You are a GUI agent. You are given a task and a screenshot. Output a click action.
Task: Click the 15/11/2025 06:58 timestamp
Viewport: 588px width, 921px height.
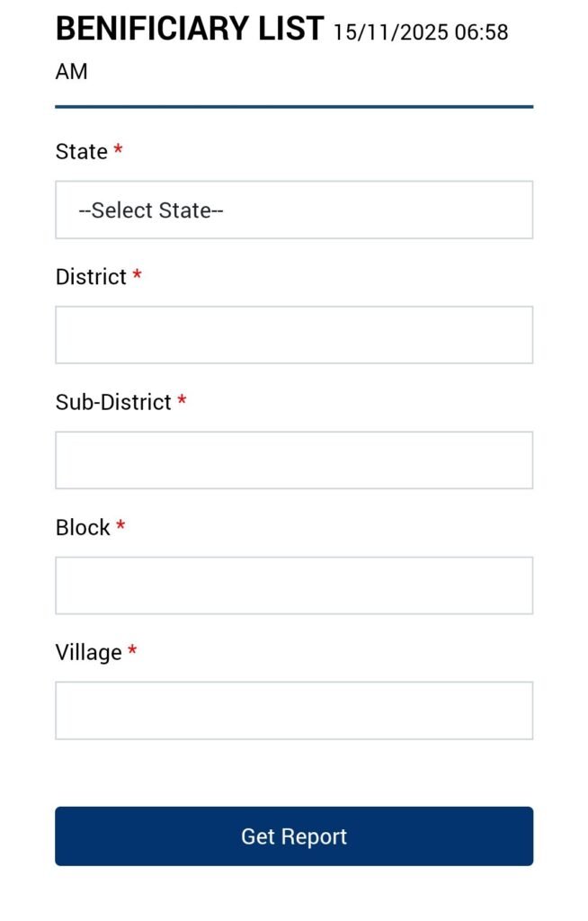click(420, 33)
